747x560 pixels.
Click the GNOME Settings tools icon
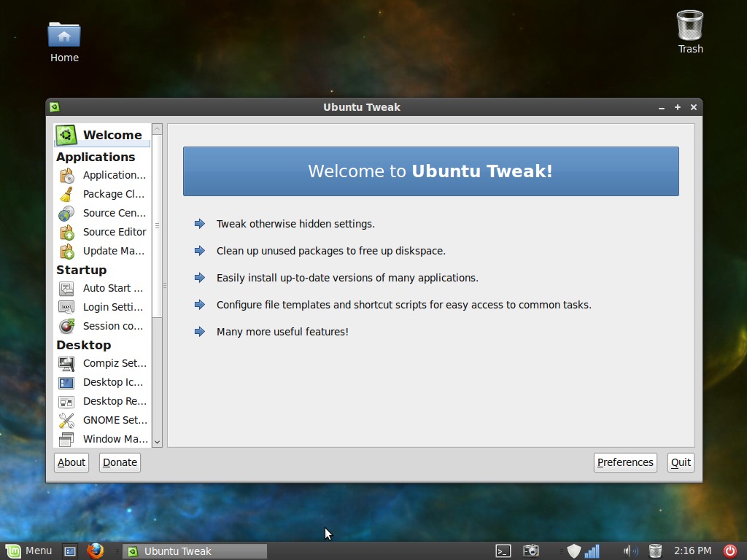coord(66,421)
